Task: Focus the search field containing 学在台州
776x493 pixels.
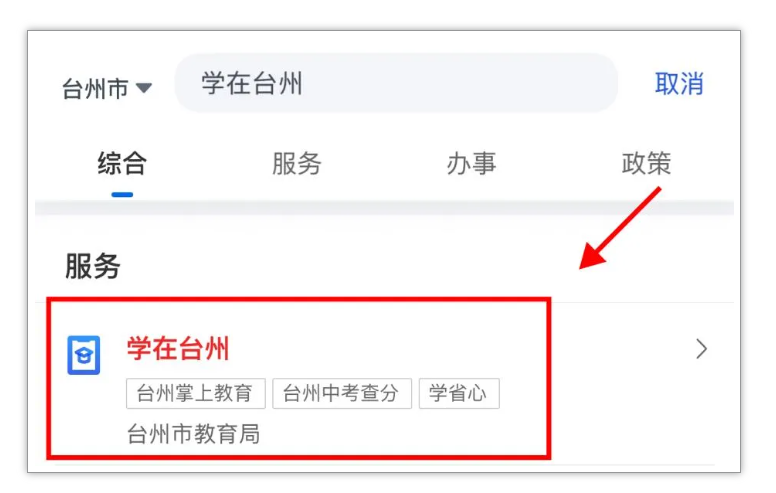Action: 396,83
